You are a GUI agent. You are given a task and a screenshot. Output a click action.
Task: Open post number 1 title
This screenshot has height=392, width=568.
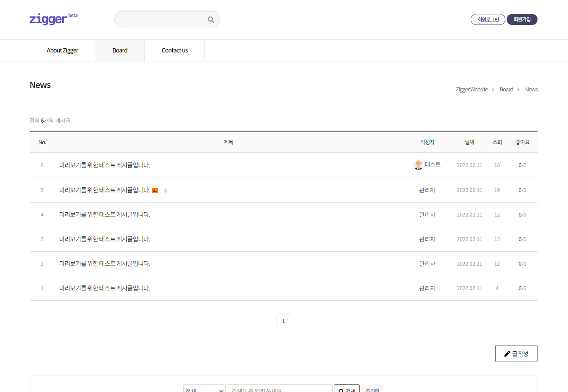pyautogui.click(x=105, y=288)
